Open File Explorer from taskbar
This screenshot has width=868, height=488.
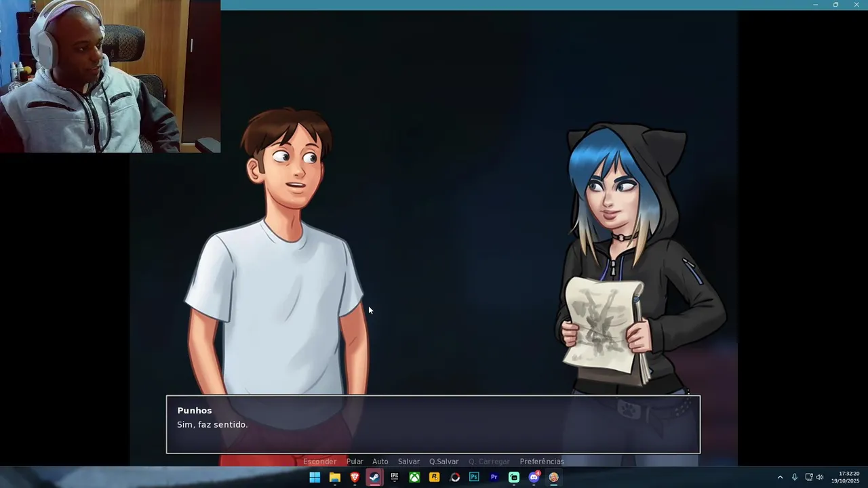pos(334,477)
